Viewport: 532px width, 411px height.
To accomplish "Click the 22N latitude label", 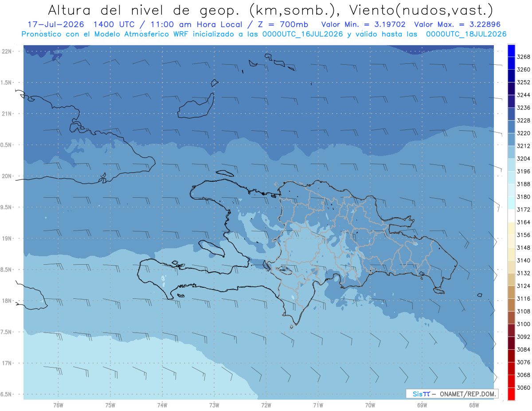I will (x=7, y=51).
